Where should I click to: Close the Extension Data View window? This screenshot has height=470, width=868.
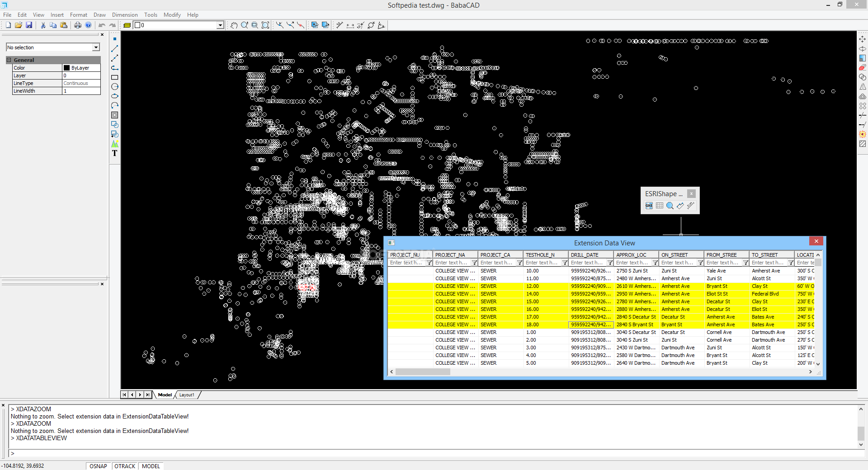tap(816, 241)
